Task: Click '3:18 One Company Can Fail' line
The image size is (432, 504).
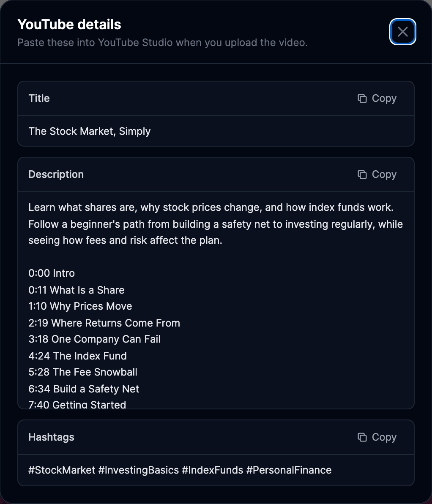Action: coord(94,339)
